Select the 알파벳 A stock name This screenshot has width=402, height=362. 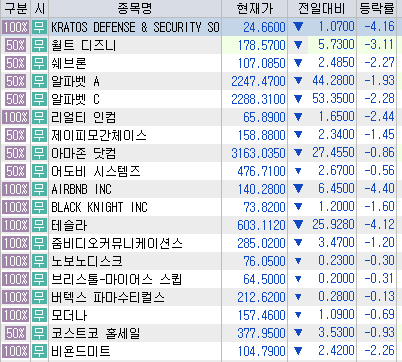pos(75,81)
